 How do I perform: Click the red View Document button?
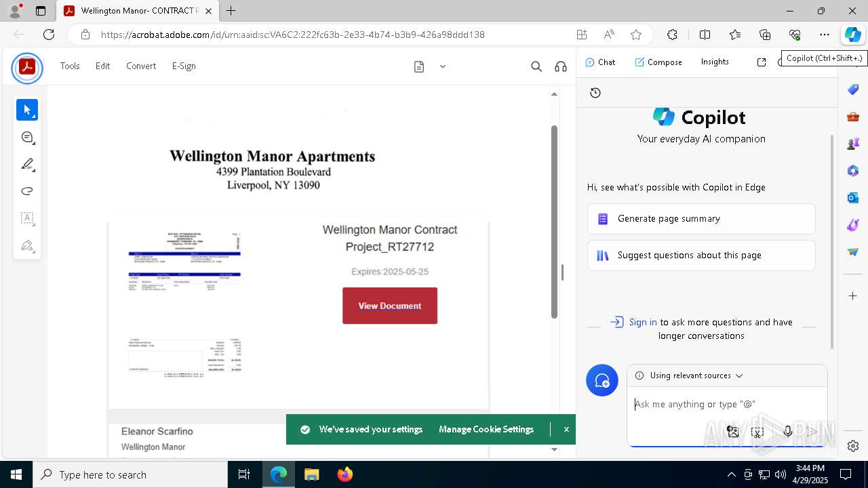pos(390,306)
